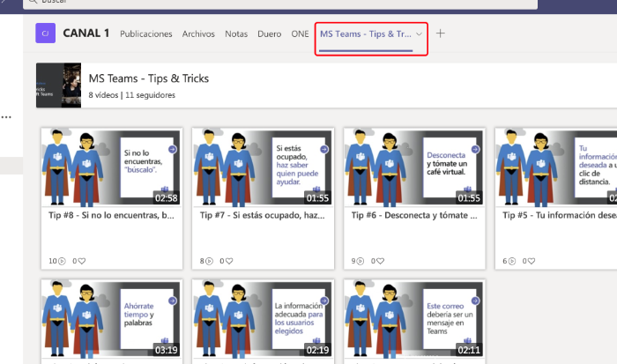The width and height of the screenshot is (617, 364).
Task: Expand the MS Teams Tips tab chevron
Action: tap(419, 34)
